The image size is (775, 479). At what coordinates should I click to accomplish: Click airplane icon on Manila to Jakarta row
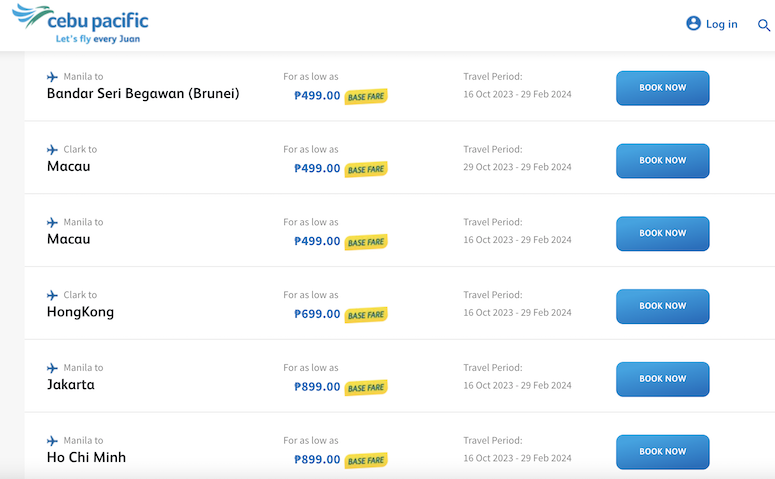coord(52,368)
